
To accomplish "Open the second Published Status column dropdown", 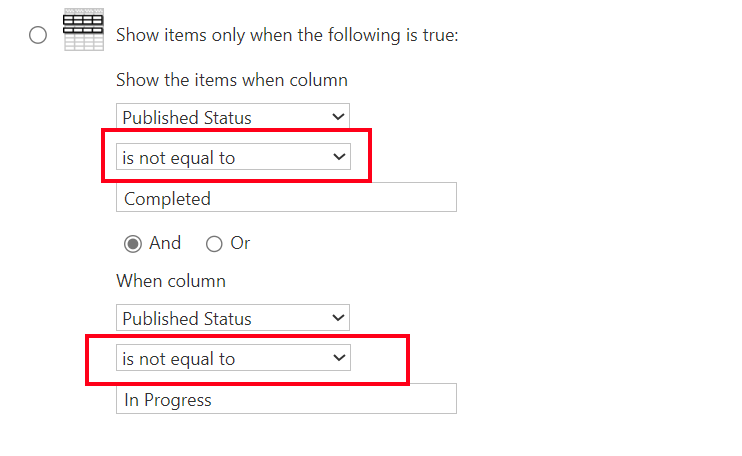I will pos(232,318).
